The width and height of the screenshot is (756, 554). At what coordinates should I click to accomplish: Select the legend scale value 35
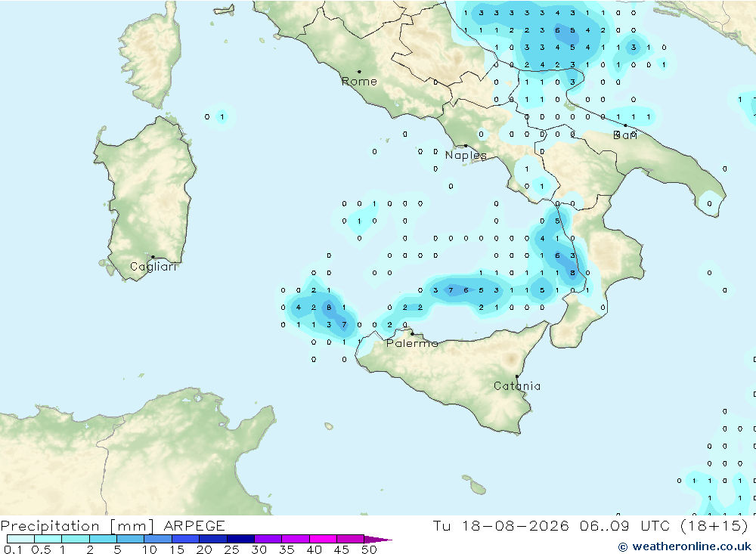(x=287, y=549)
